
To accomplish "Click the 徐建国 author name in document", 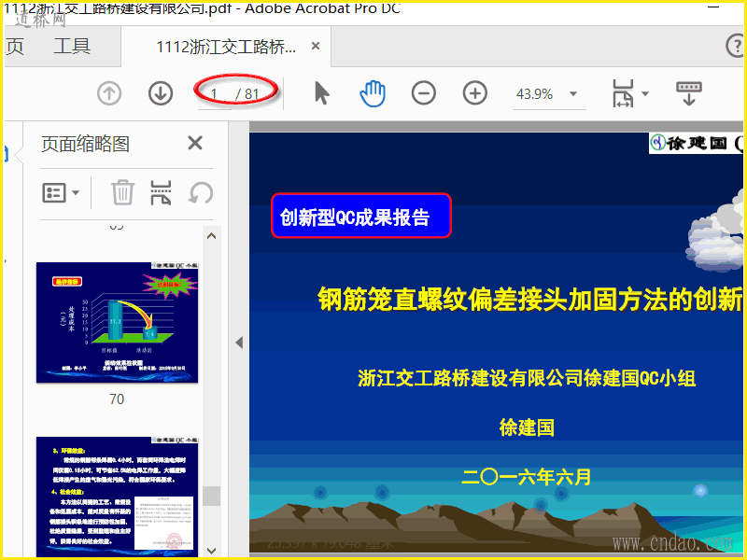I will pos(527,427).
